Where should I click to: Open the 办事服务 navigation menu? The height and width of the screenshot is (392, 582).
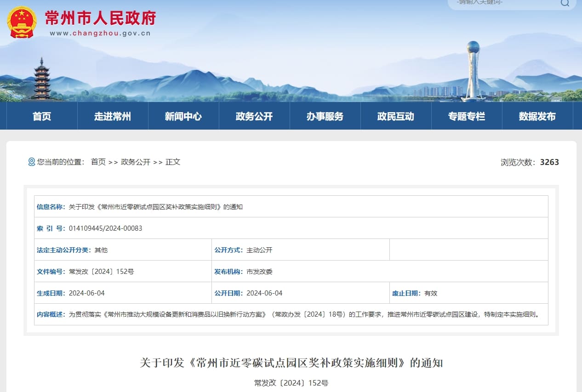point(325,116)
